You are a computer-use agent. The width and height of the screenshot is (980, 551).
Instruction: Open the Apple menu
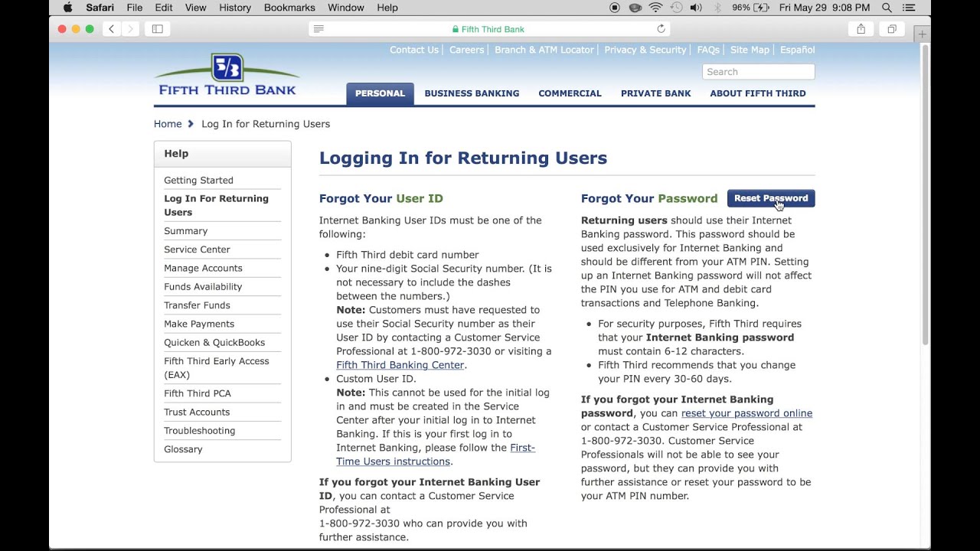pyautogui.click(x=67, y=8)
